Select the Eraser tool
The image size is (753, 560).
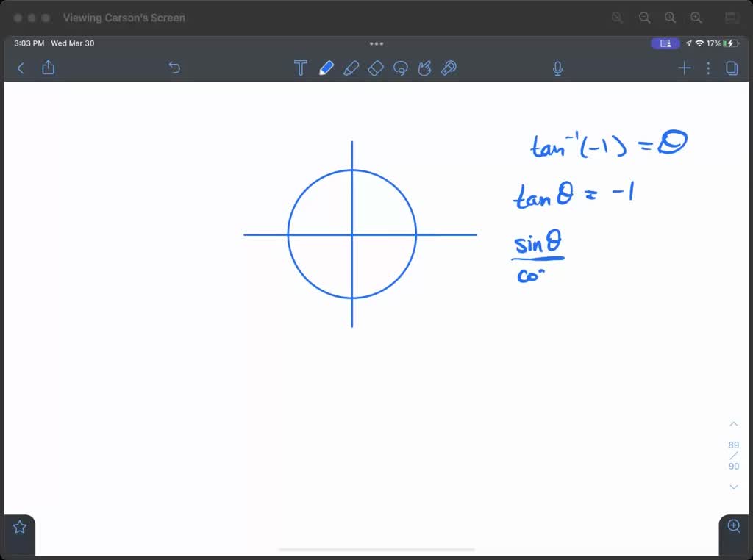pyautogui.click(x=376, y=68)
